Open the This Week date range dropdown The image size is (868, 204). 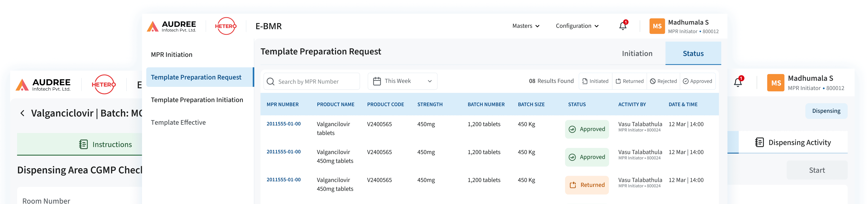(403, 81)
